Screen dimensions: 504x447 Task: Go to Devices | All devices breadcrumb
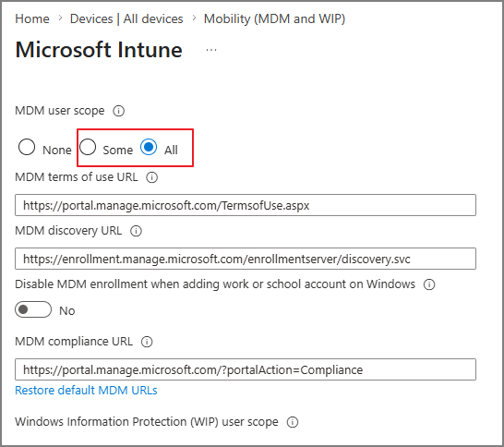click(126, 18)
